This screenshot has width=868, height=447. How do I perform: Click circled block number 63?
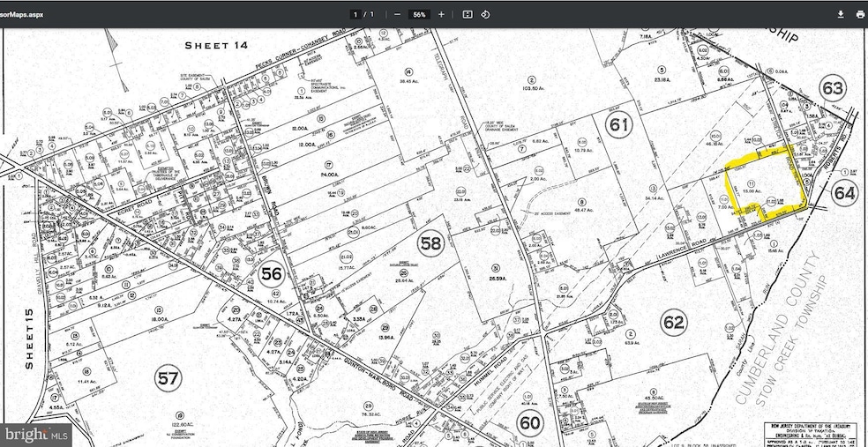coord(833,88)
